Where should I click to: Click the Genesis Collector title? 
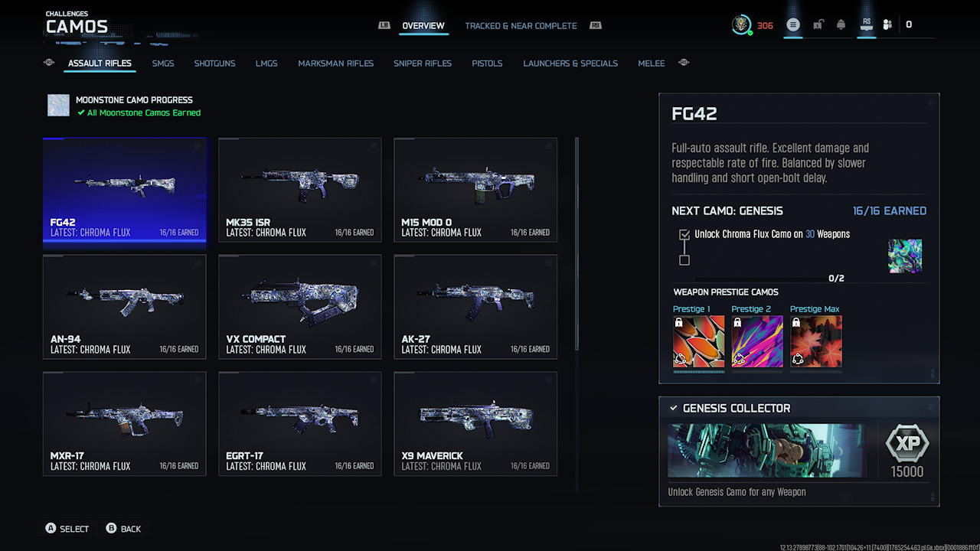click(737, 409)
